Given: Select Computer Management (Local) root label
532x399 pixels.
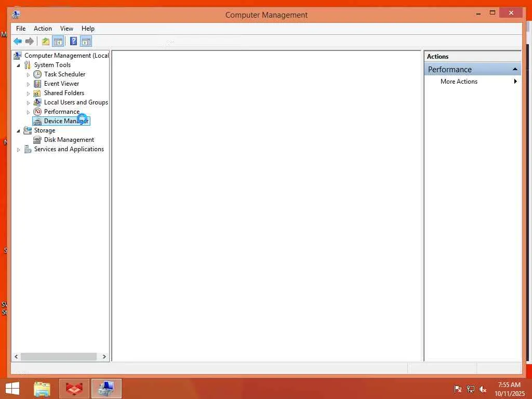Looking at the screenshot, I should point(66,55).
